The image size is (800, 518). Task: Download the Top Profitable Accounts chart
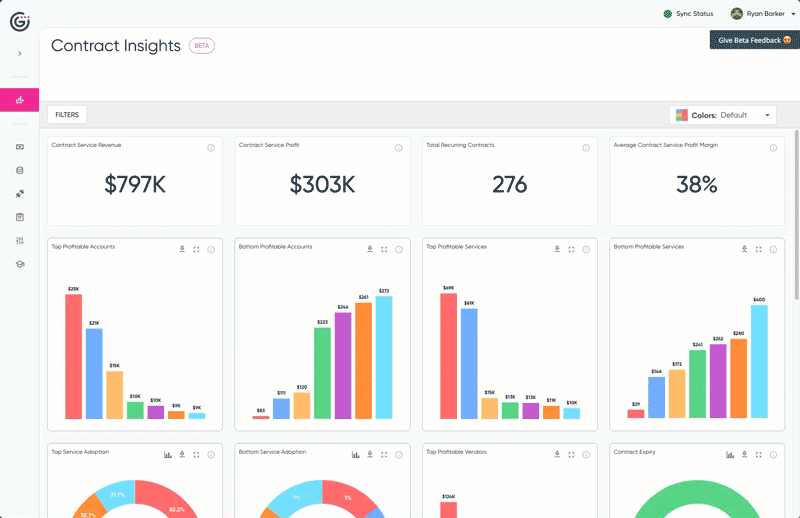(x=182, y=249)
